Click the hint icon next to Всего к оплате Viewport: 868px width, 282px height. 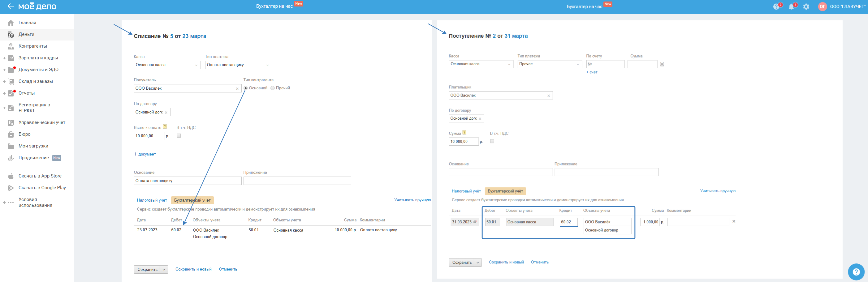pyautogui.click(x=165, y=127)
